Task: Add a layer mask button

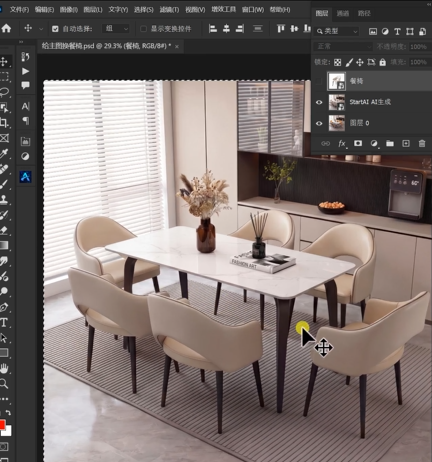Action: (358, 143)
